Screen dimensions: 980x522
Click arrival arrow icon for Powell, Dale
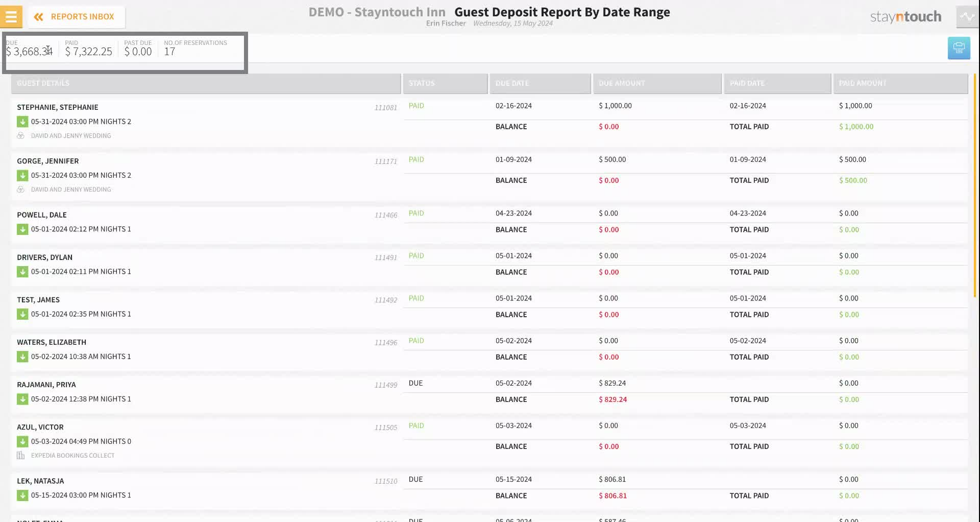pyautogui.click(x=22, y=229)
